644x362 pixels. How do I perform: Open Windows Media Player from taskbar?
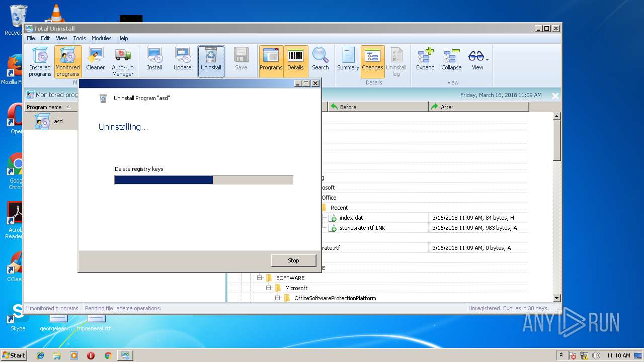point(74,355)
